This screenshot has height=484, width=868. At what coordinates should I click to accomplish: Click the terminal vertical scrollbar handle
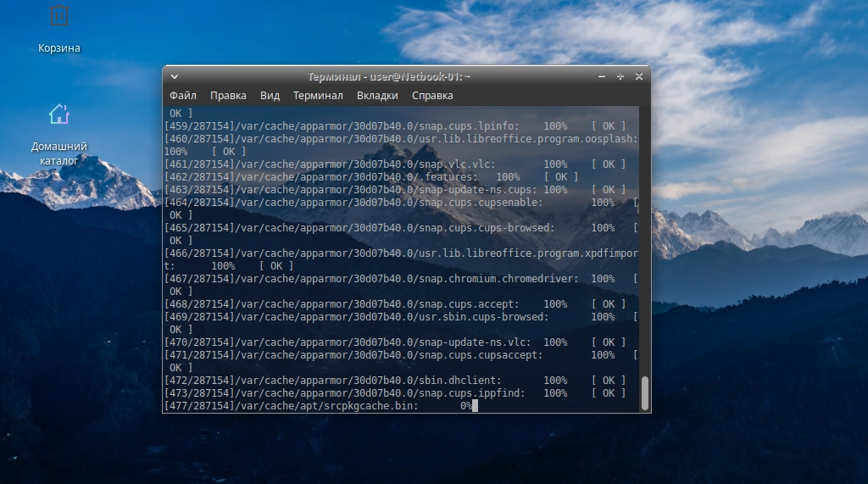[644, 393]
